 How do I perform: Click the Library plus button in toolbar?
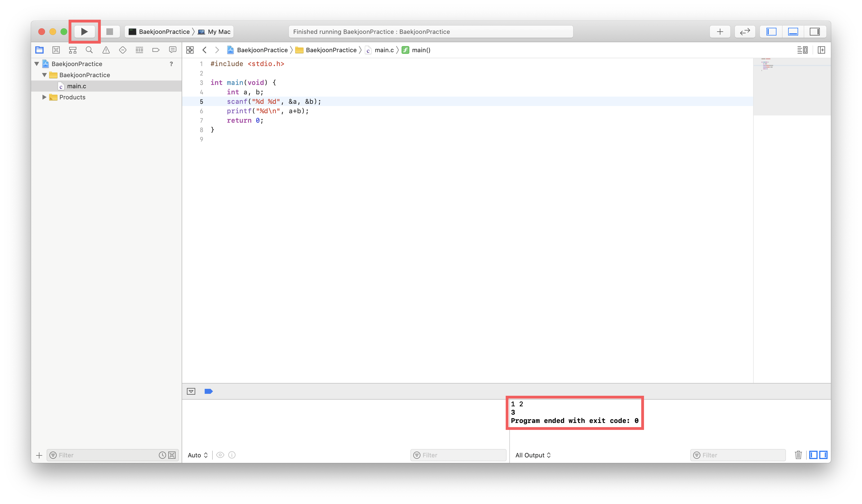point(720,32)
